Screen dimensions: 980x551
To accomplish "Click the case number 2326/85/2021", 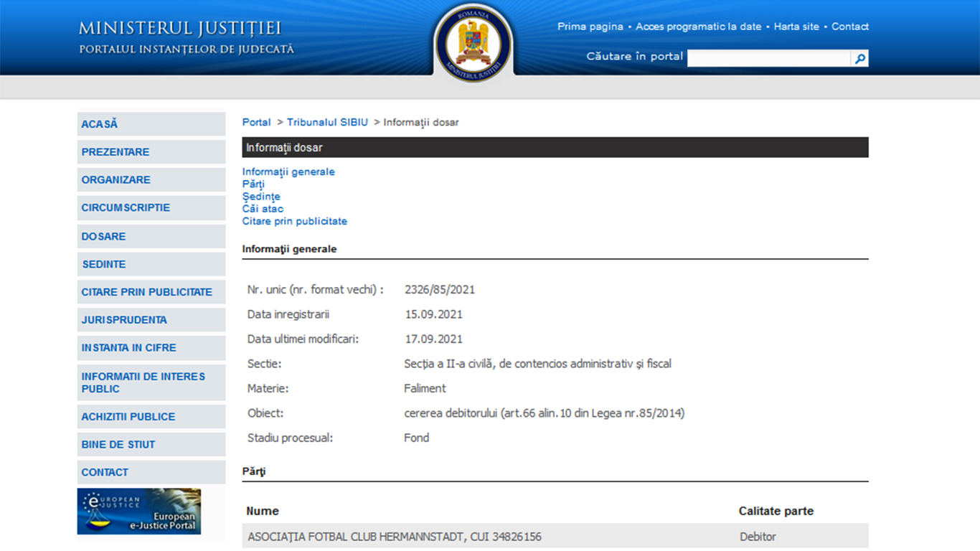I will tap(440, 290).
